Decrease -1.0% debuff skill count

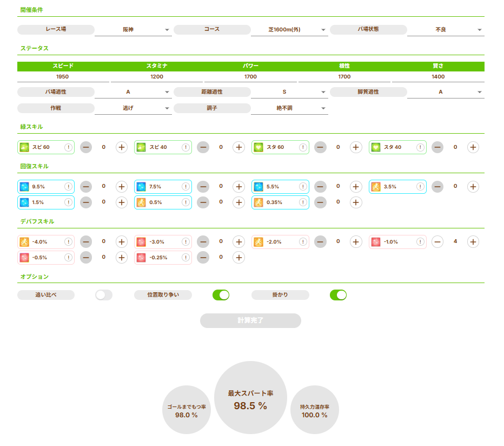coord(437,242)
